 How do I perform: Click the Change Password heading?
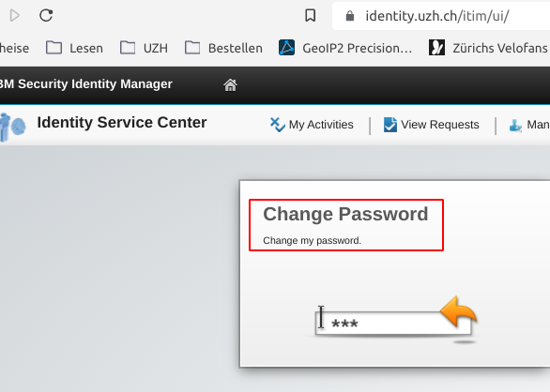tap(345, 214)
